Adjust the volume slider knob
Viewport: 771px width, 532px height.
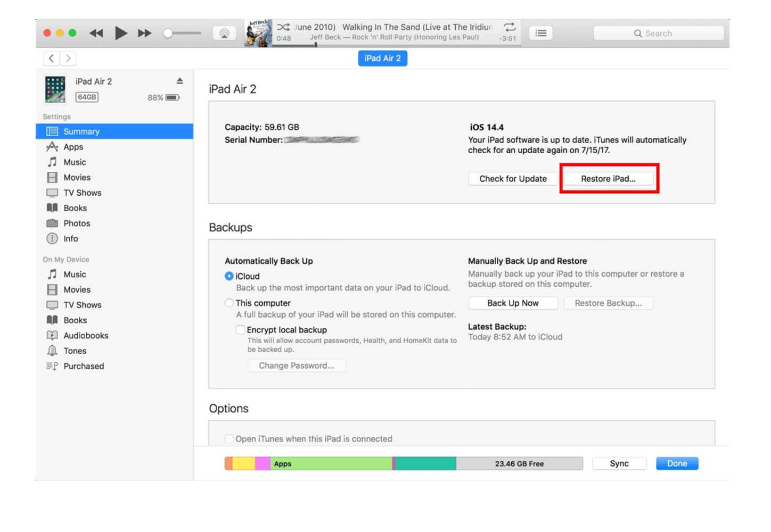(x=168, y=33)
